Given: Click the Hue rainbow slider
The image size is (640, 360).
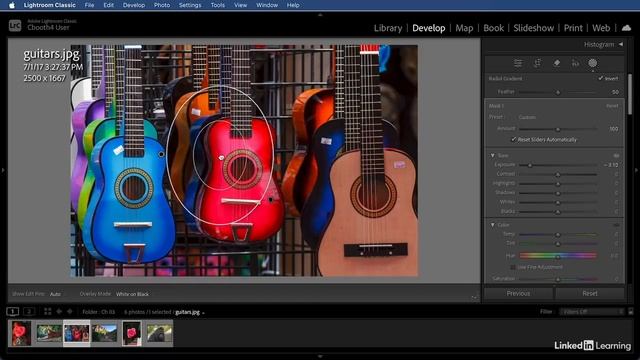Looking at the screenshot, I should [558, 256].
